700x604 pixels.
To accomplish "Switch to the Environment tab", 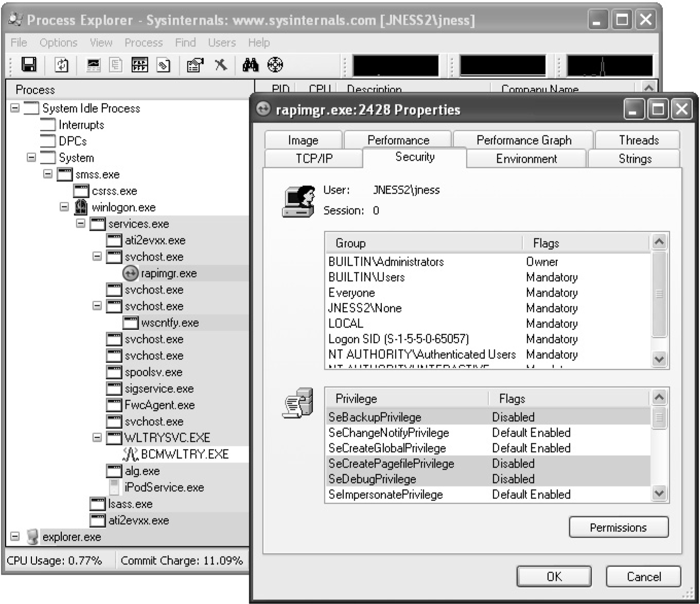I will tap(526, 159).
